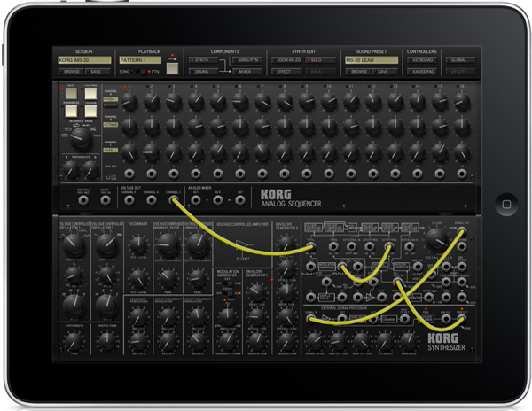This screenshot has width=532, height=411.
Task: Open Channel B Octave assignment display
Action: pyautogui.click(x=111, y=125)
